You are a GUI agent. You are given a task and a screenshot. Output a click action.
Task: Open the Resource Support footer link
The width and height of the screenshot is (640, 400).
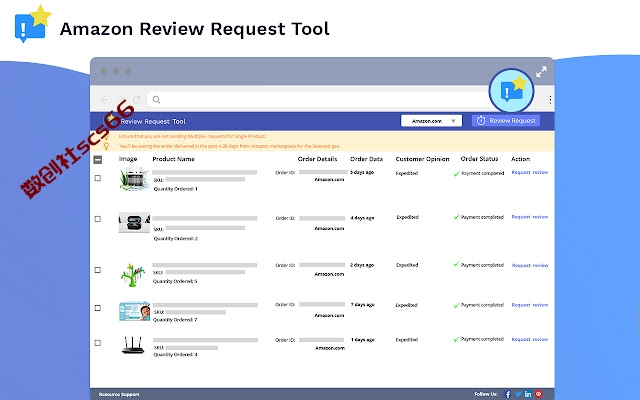[119, 394]
